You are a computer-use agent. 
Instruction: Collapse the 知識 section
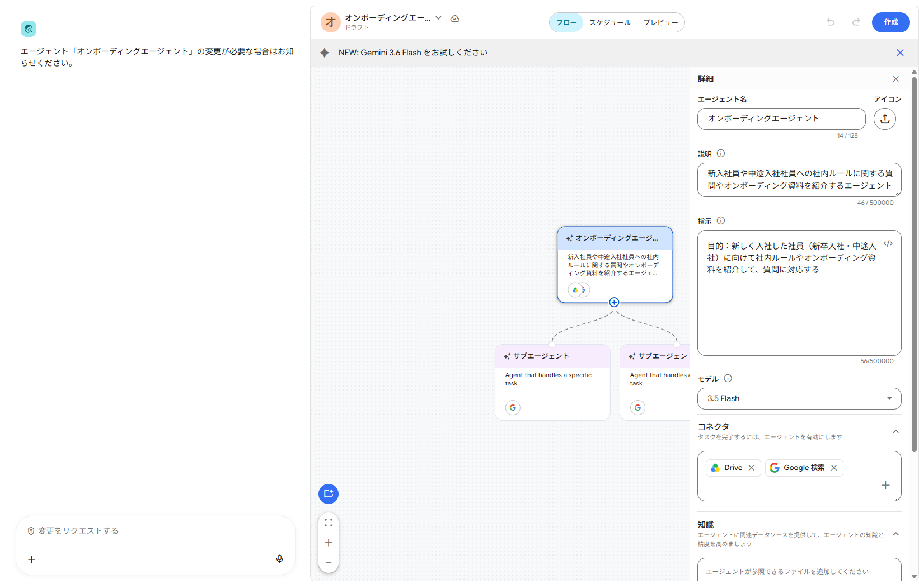click(x=895, y=534)
